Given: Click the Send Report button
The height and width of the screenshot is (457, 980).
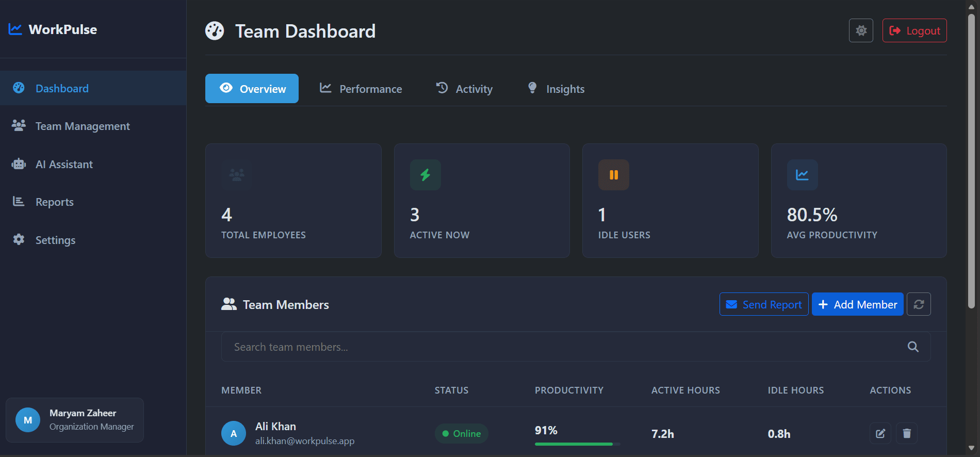Looking at the screenshot, I should pos(764,304).
